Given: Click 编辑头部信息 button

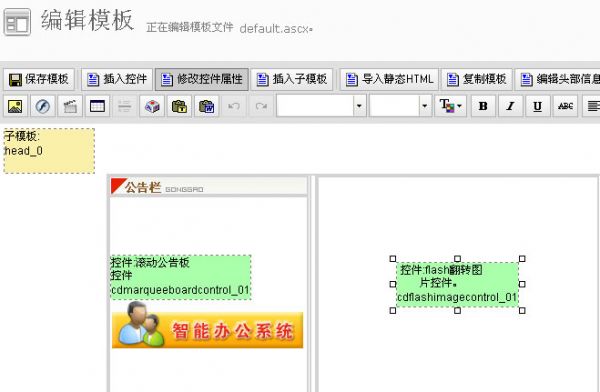Looking at the screenshot, I should click(558, 79).
